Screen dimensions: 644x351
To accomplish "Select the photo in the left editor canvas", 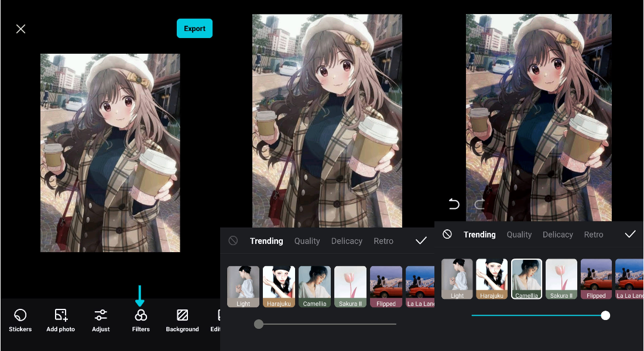I will point(110,153).
